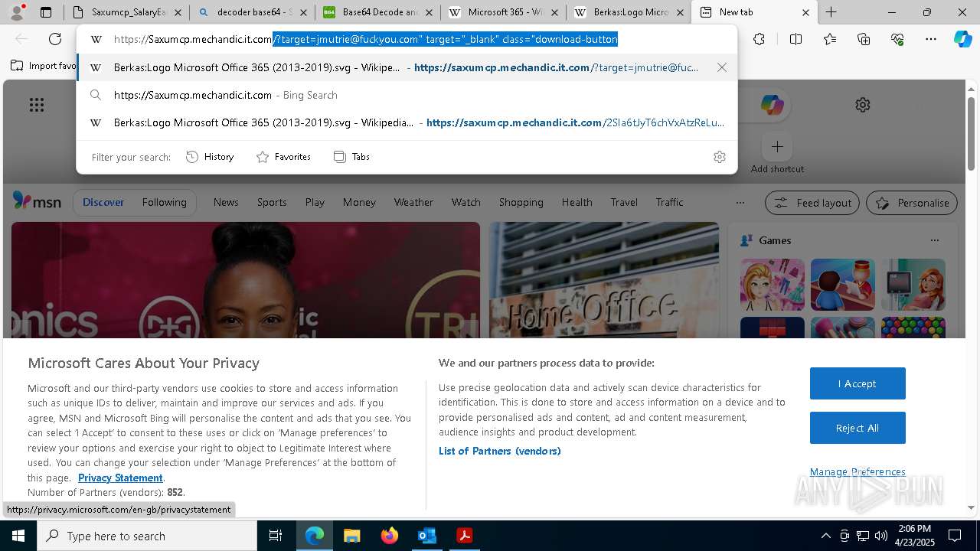
Task: Filter suggestions by Tabs
Action: [351, 157]
